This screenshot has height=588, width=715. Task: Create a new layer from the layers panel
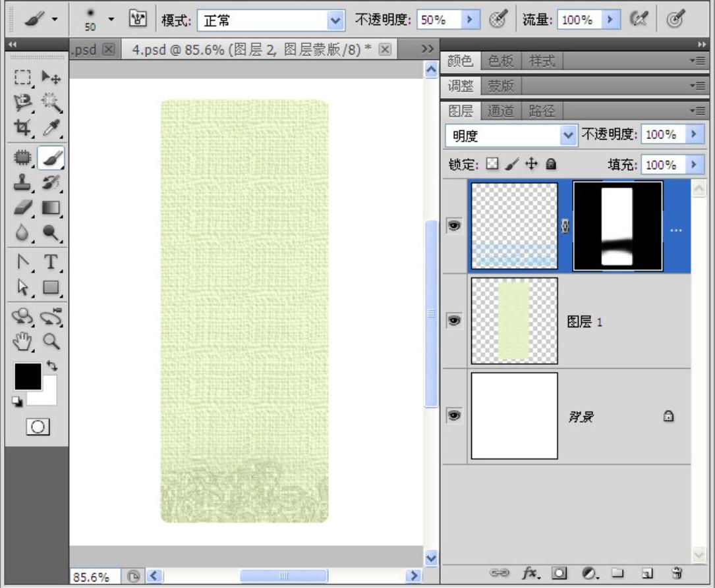[647, 574]
